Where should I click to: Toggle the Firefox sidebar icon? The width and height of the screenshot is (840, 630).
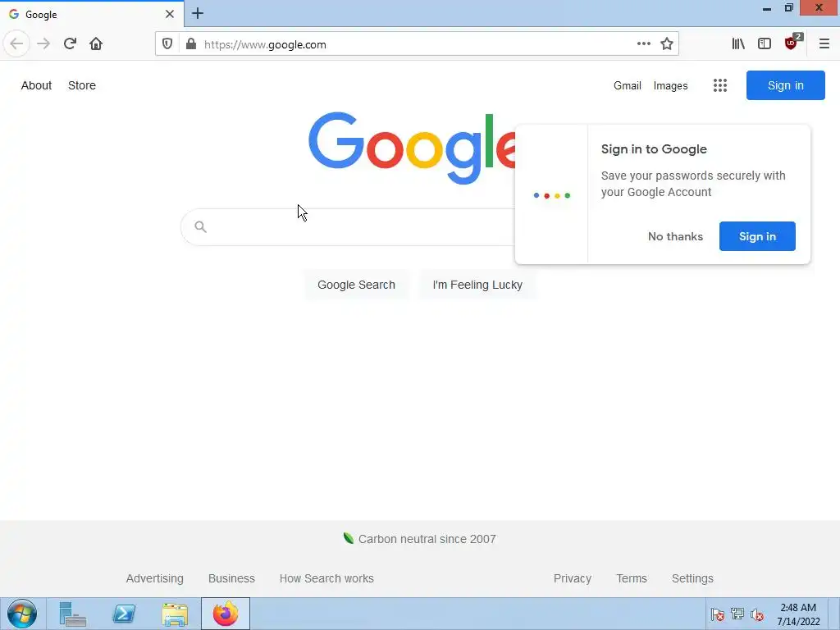tap(765, 44)
